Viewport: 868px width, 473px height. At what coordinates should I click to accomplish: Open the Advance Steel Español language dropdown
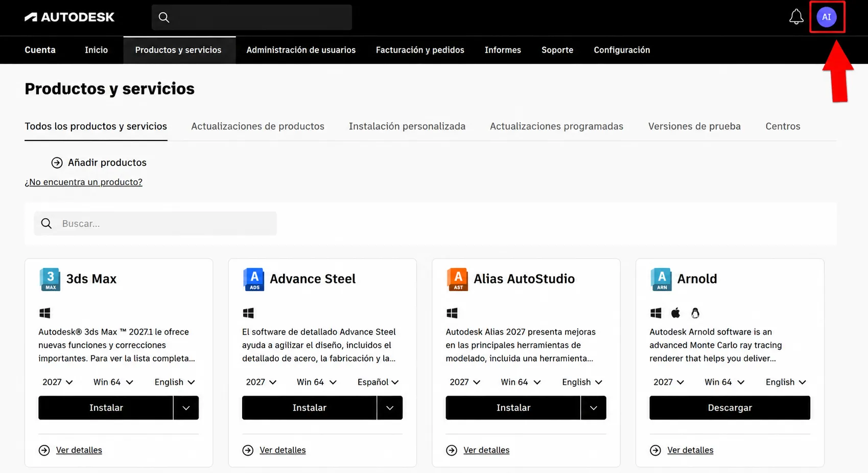coord(378,382)
